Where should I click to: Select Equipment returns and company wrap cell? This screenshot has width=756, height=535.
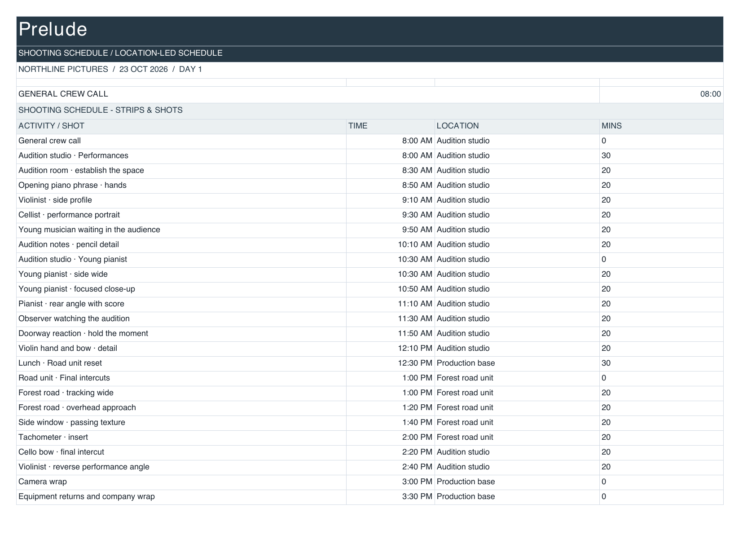[181, 497]
